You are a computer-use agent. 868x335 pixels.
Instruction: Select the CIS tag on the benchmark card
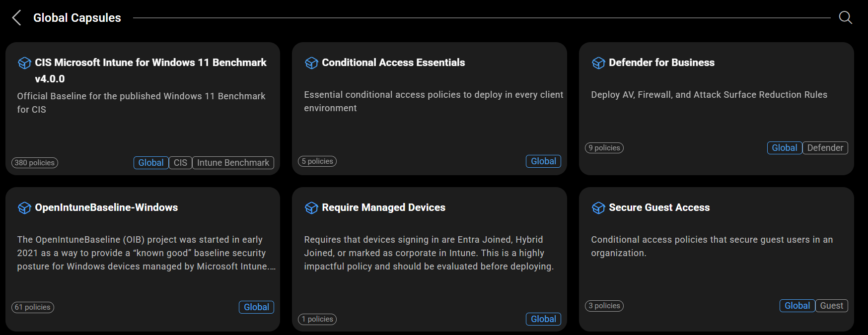[x=180, y=163]
